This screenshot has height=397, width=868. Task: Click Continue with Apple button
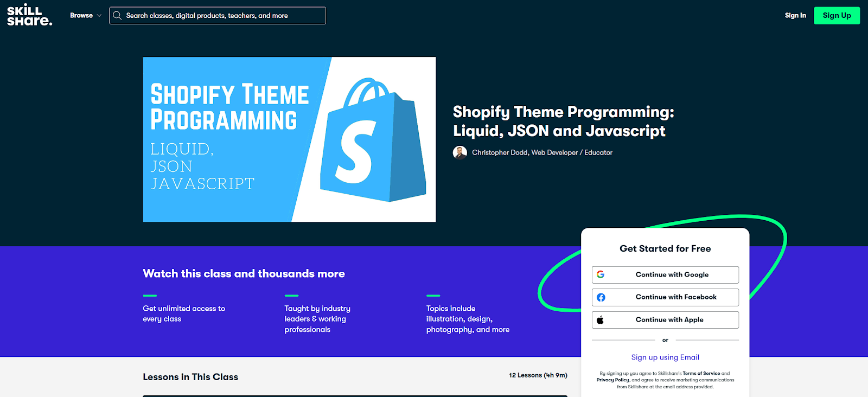tap(665, 320)
